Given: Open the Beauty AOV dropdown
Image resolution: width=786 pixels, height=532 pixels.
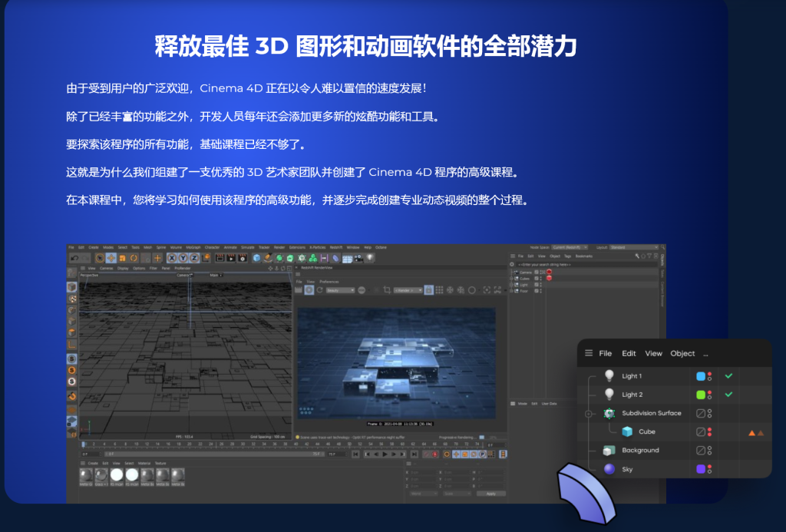Looking at the screenshot, I should point(340,290).
